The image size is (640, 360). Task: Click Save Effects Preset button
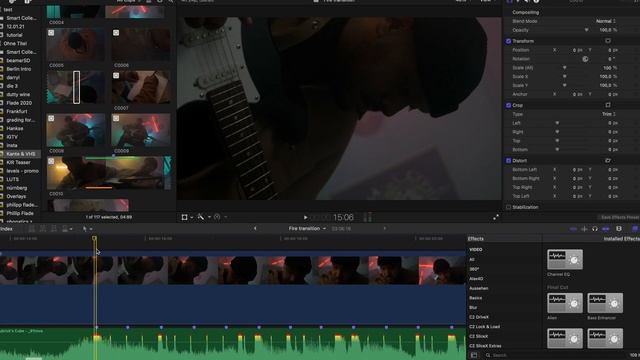click(620, 218)
